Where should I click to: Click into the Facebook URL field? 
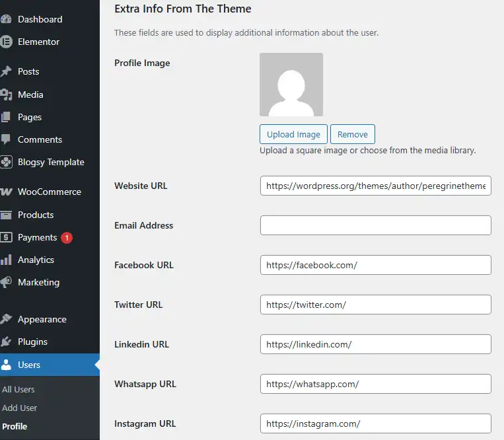tap(375, 265)
